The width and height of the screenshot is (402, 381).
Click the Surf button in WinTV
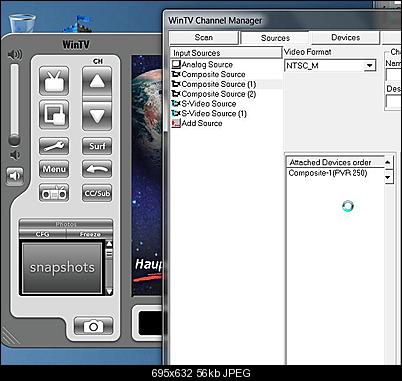click(x=97, y=146)
